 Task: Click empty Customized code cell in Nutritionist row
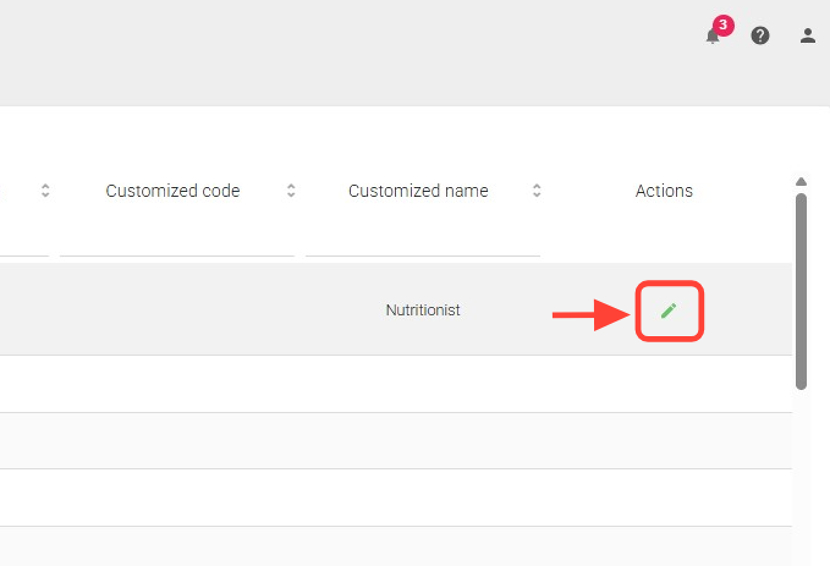(x=177, y=311)
